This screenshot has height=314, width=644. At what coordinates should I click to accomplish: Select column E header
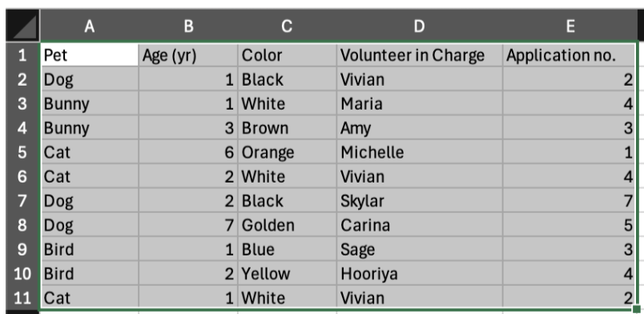click(x=570, y=26)
